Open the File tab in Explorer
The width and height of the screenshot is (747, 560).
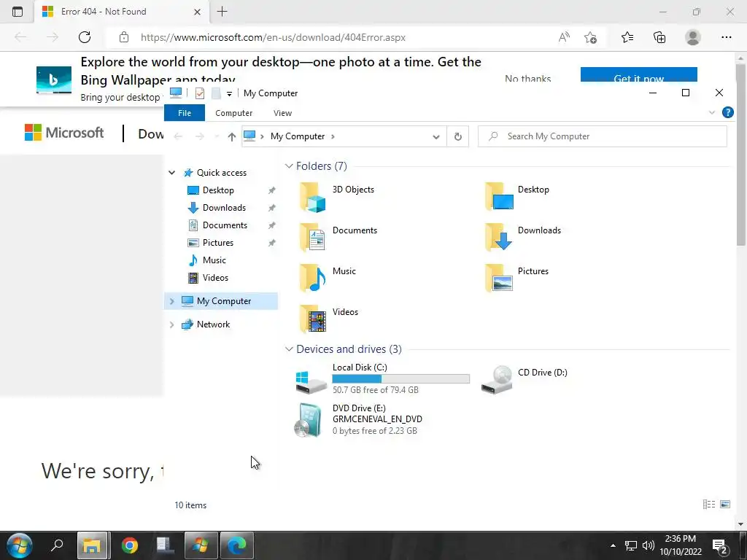pyautogui.click(x=185, y=113)
